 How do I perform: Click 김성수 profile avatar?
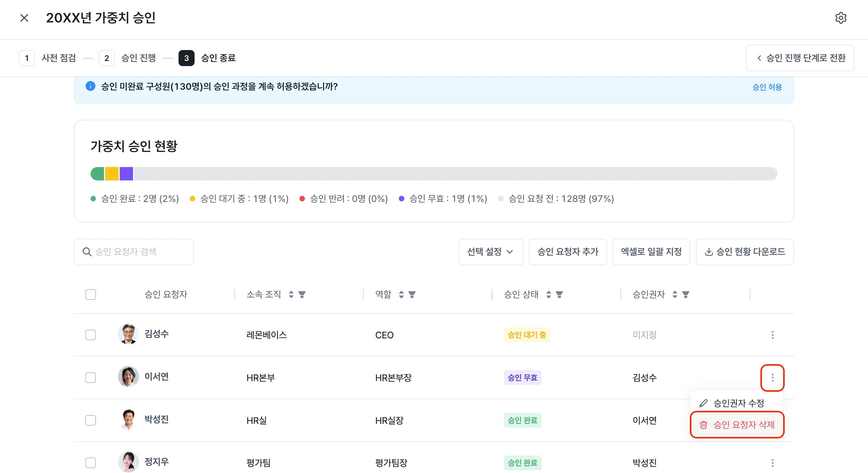(129, 334)
